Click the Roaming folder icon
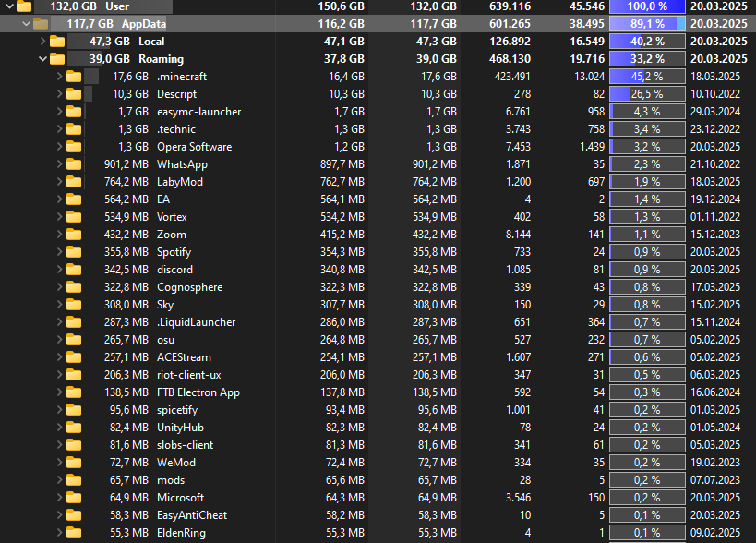 pyautogui.click(x=57, y=59)
